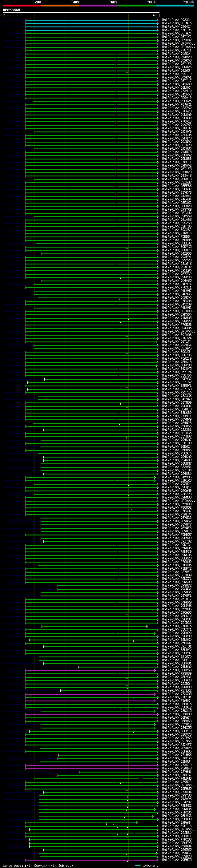This screenshot has height=868, width=197.
Task: Select the UniRef100_Q43096 label
Action: 177,799
